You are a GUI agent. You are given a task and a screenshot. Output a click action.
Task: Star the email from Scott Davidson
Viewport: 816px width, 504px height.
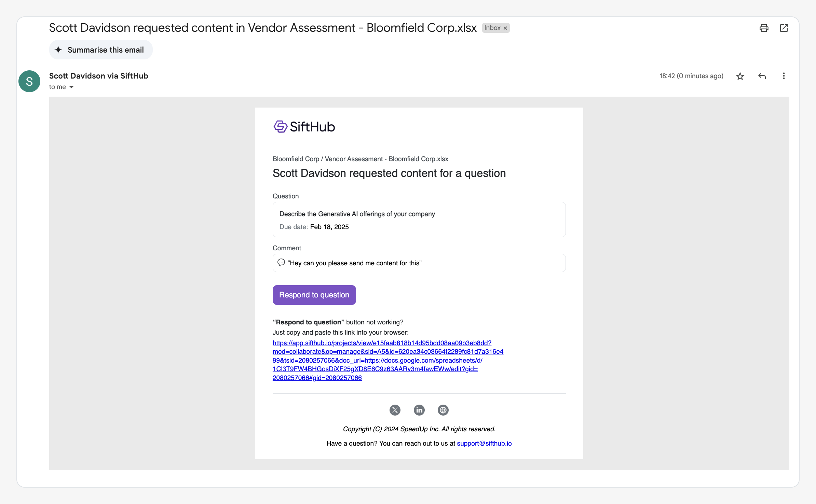(x=740, y=76)
